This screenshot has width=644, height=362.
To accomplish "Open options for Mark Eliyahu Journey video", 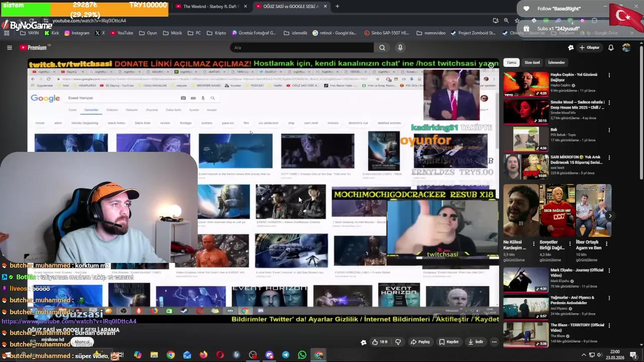I will click(x=609, y=270).
